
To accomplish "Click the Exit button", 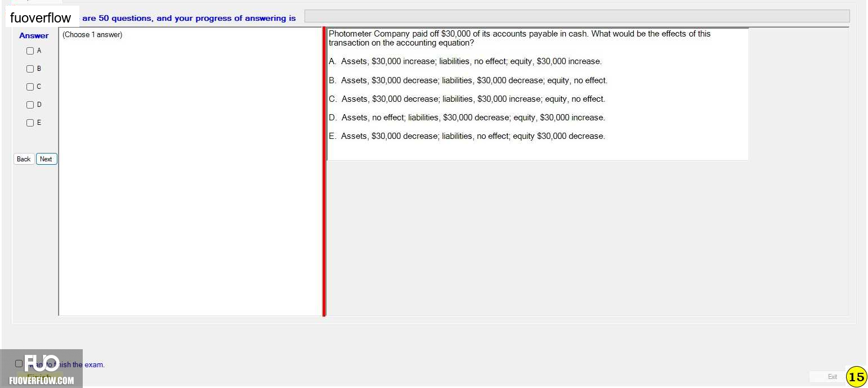I will (x=832, y=377).
